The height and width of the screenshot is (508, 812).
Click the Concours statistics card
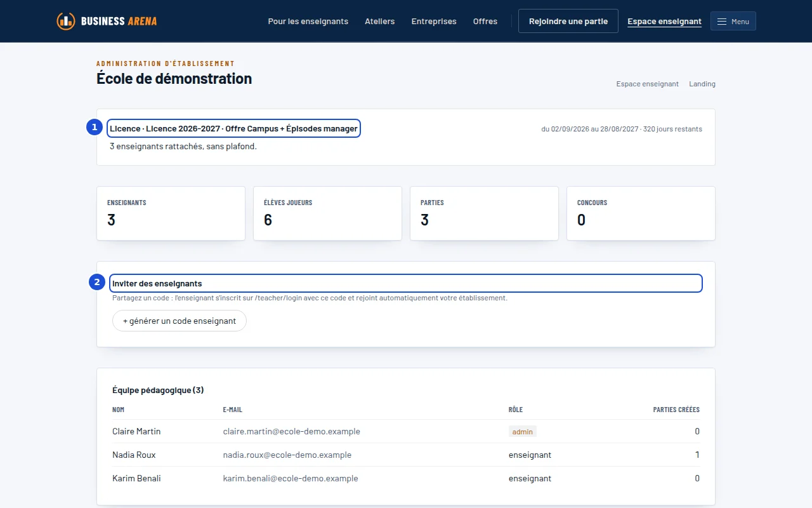tap(641, 213)
